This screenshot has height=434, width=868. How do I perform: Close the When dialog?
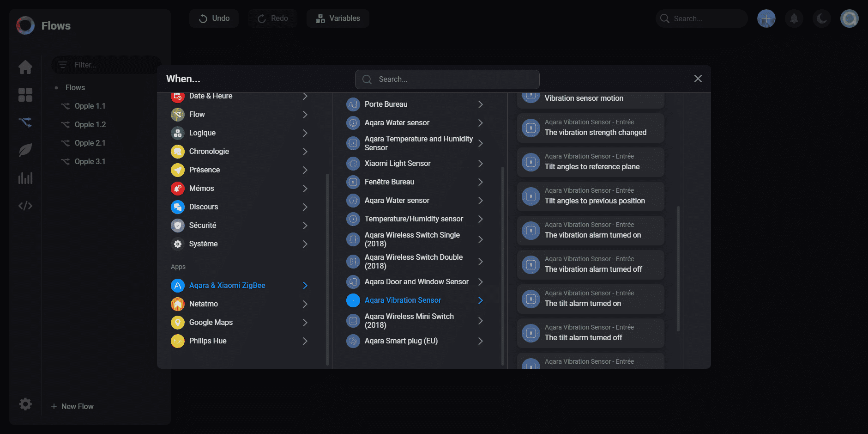698,79
